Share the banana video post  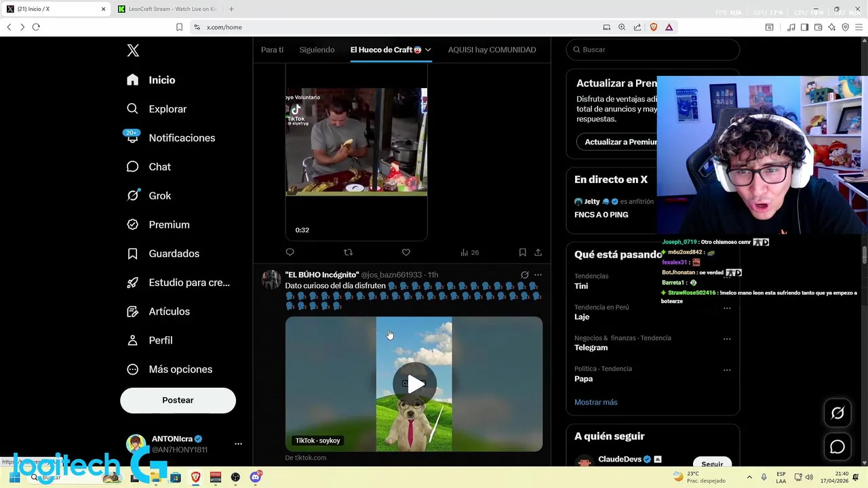coord(538,252)
